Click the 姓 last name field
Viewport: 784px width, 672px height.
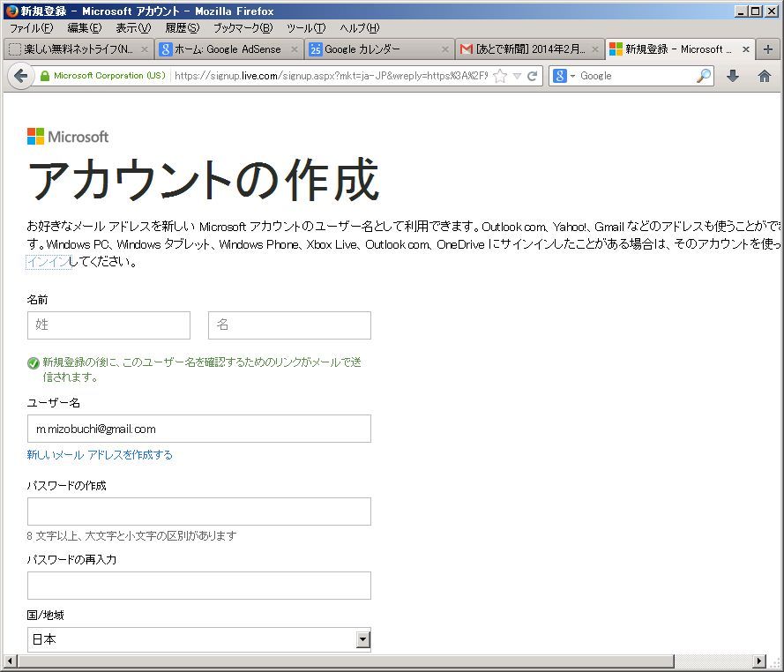(109, 325)
